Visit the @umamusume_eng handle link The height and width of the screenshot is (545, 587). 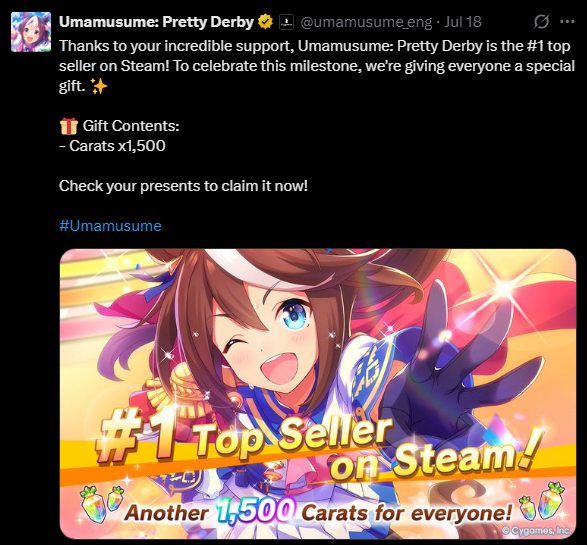point(366,22)
